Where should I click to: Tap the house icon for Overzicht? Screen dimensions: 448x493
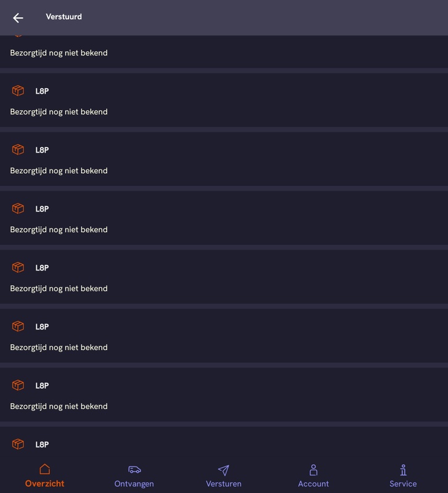[44, 470]
